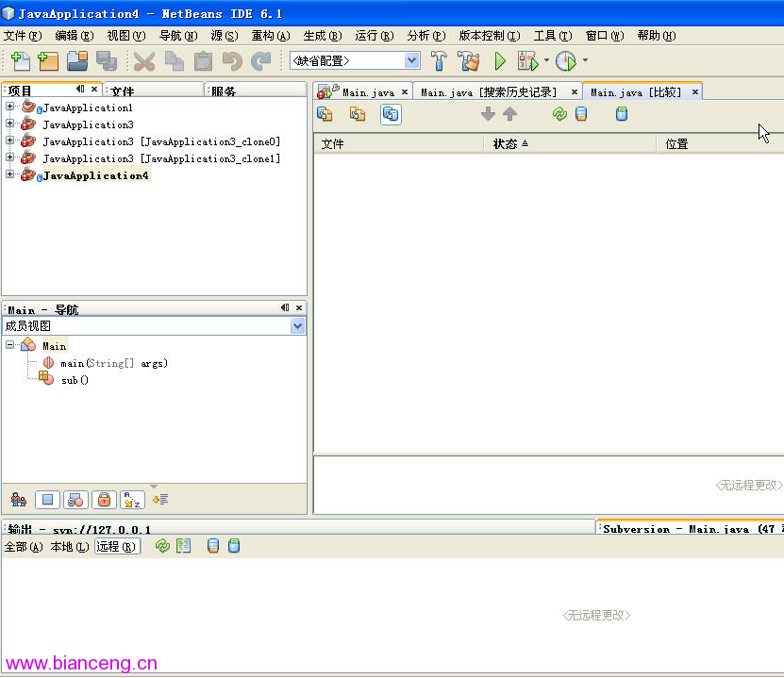Open the 编辑(E) menu
The width and height of the screenshot is (784, 678).
point(75,36)
